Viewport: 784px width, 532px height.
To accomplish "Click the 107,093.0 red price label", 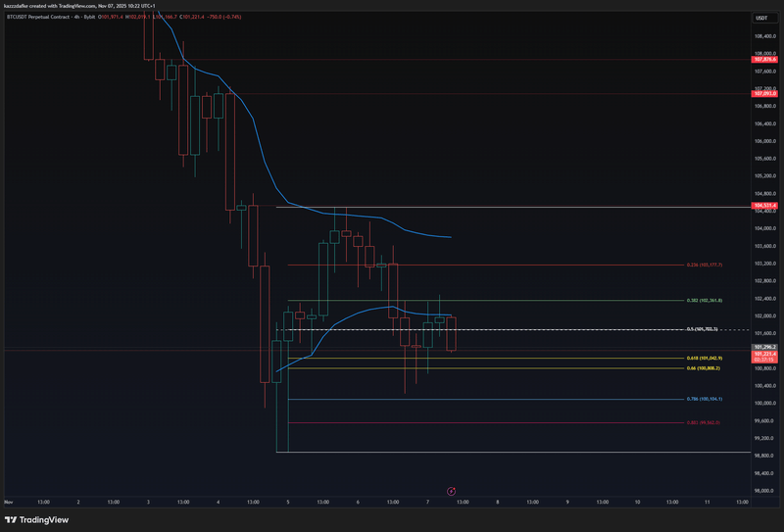I will pyautogui.click(x=765, y=93).
